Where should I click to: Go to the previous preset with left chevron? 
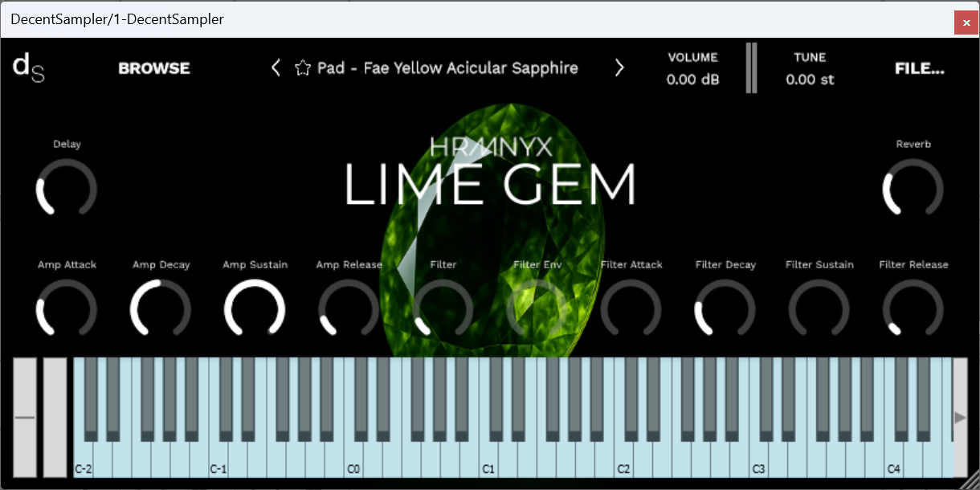coord(277,67)
